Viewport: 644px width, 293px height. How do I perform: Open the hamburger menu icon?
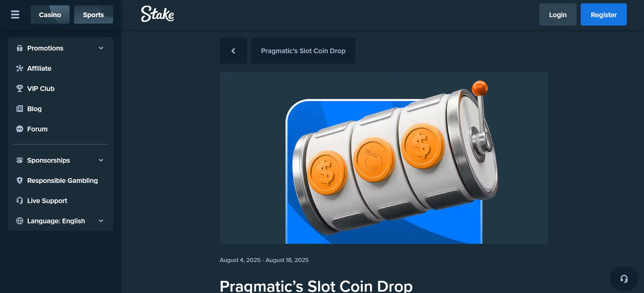pos(15,14)
